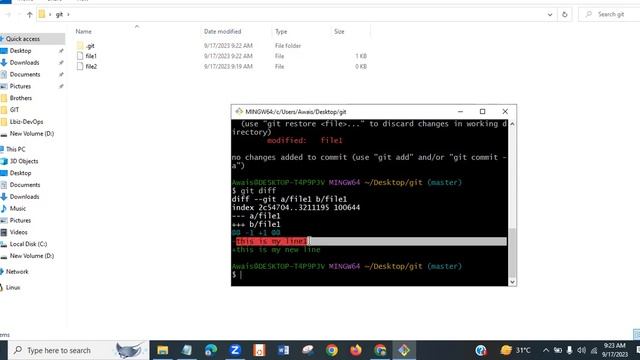Open the Brothers folder in sidebar

[21, 98]
